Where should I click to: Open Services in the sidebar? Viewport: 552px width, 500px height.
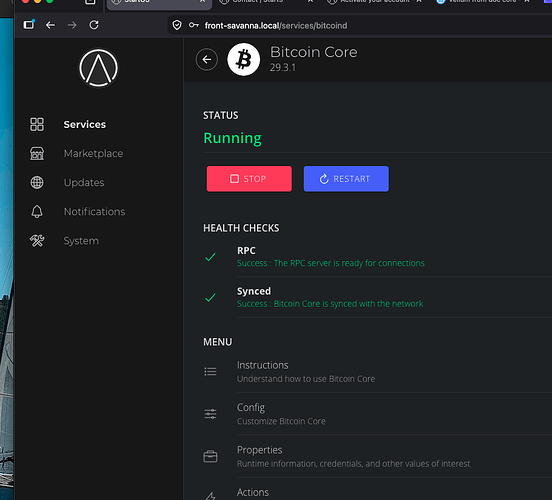click(84, 124)
